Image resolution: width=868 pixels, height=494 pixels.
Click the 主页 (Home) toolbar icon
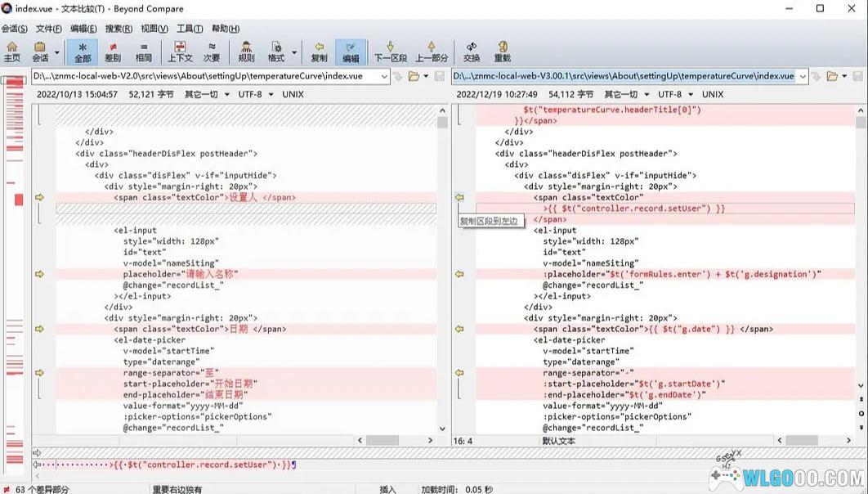point(11,52)
